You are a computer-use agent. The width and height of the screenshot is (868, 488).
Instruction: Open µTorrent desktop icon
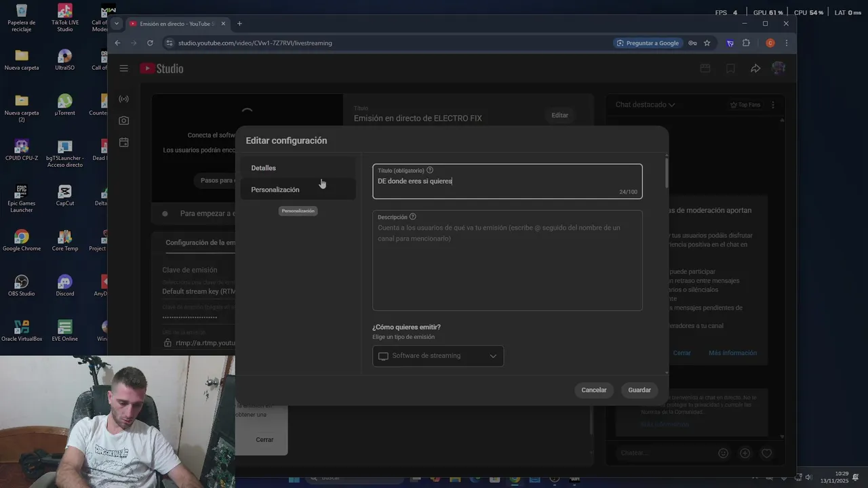(65, 104)
